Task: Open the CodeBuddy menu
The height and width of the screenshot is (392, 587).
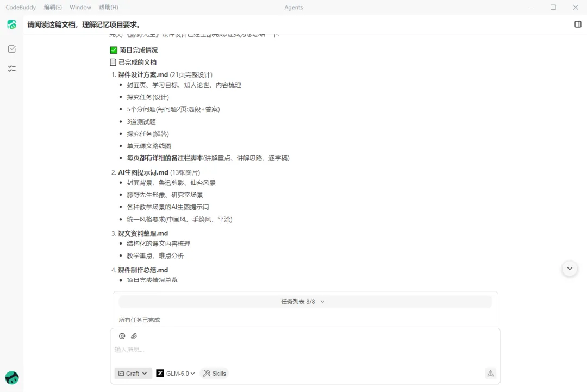Action: [x=21, y=7]
